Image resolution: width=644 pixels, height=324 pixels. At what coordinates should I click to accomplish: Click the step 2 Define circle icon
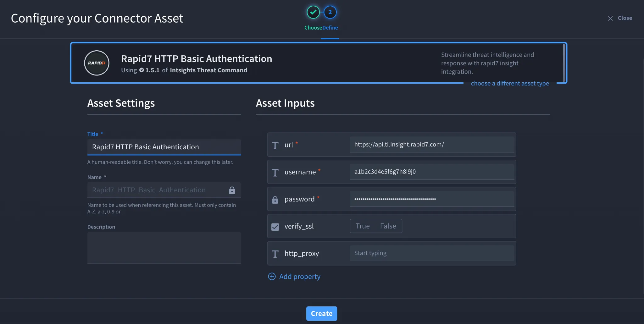click(x=330, y=12)
